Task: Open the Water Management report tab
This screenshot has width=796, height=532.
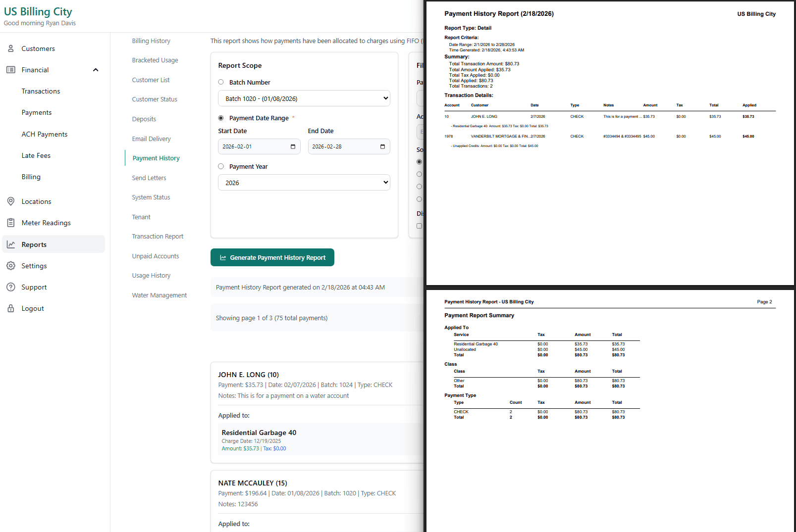Action: pos(159,295)
